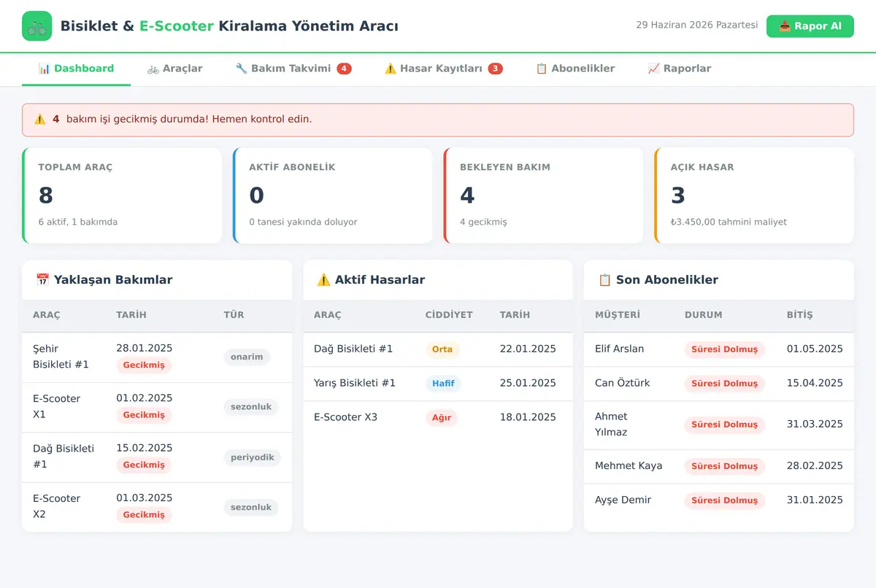876x588 pixels.
Task: Click the Yarış Bisikleti #1 damage row
Action: [x=438, y=384]
